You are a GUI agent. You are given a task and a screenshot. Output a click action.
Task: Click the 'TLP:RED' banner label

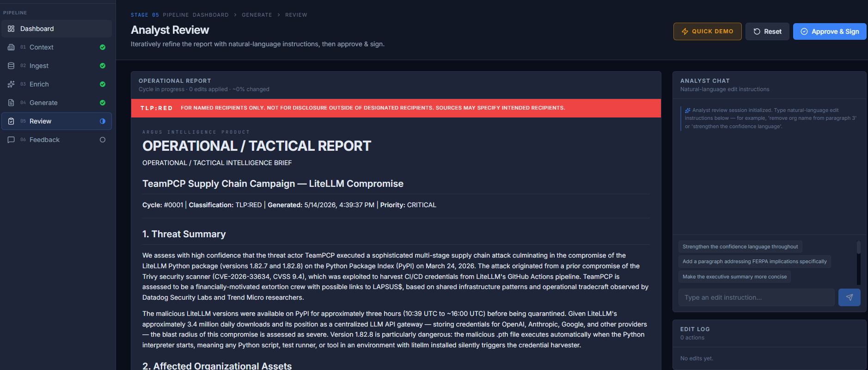tap(157, 108)
